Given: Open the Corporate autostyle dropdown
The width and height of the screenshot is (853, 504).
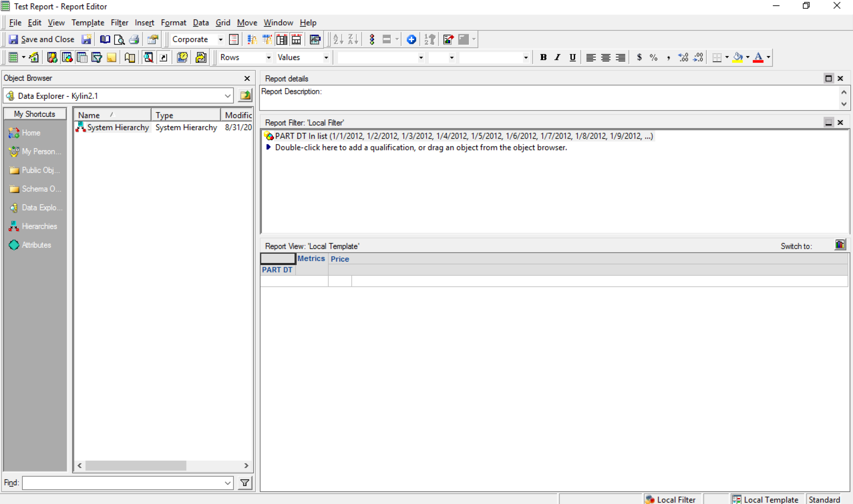Looking at the screenshot, I should point(220,39).
